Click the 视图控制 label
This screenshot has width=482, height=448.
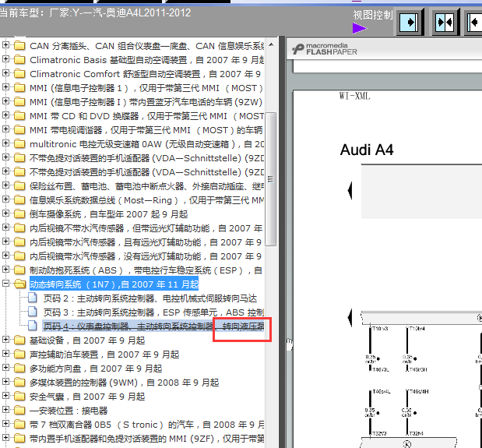tap(372, 15)
